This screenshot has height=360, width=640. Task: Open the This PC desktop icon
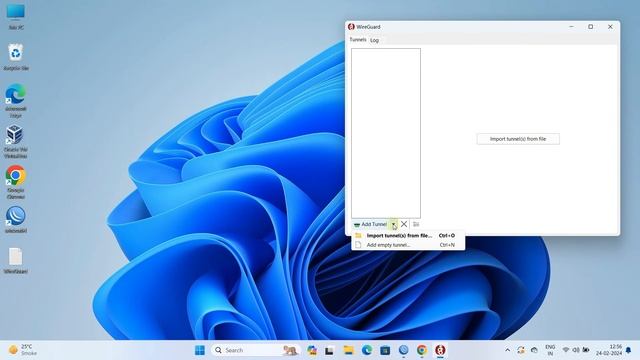coord(16,16)
